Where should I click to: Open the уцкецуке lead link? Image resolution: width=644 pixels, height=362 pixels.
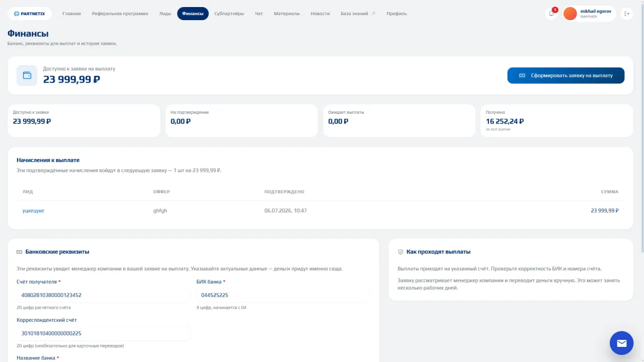(x=33, y=210)
